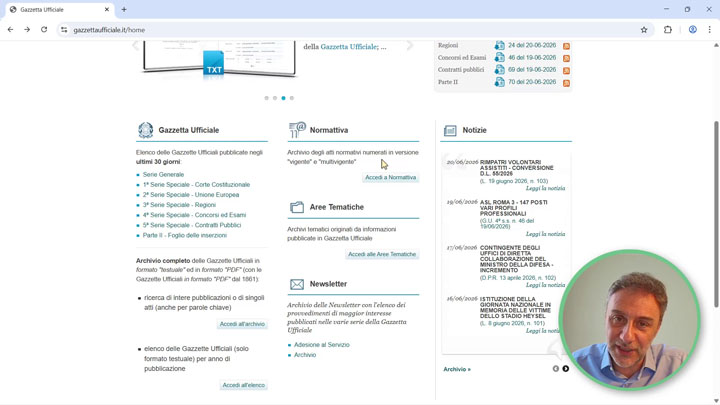Click the Accedi a Normattiva button
Viewport: 720px width, 405px height.
coord(390,177)
